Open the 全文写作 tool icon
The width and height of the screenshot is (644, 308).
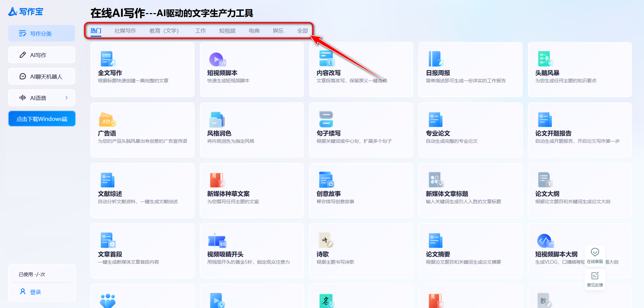point(107,59)
